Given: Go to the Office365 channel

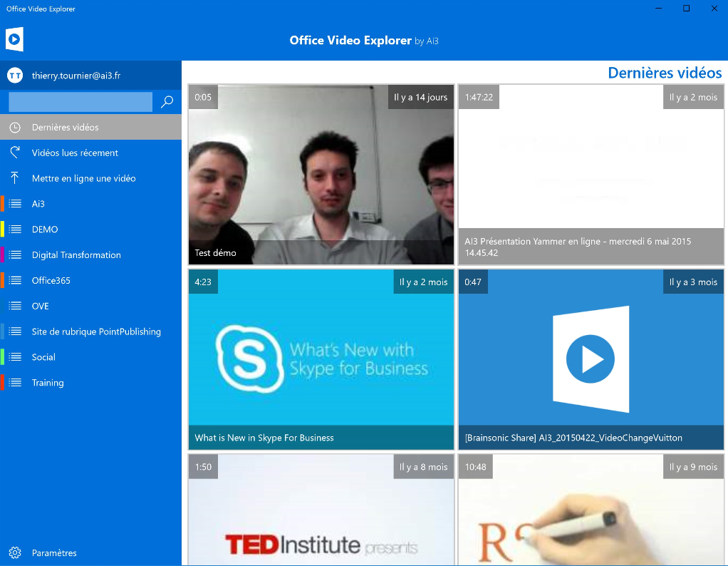Looking at the screenshot, I should pos(51,281).
